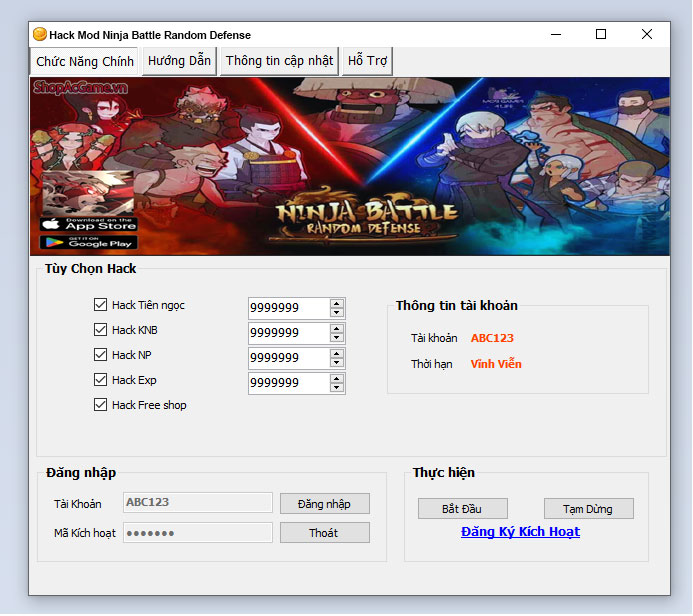Click the Tài Khoản input field
This screenshot has height=616, width=693.
[x=198, y=503]
